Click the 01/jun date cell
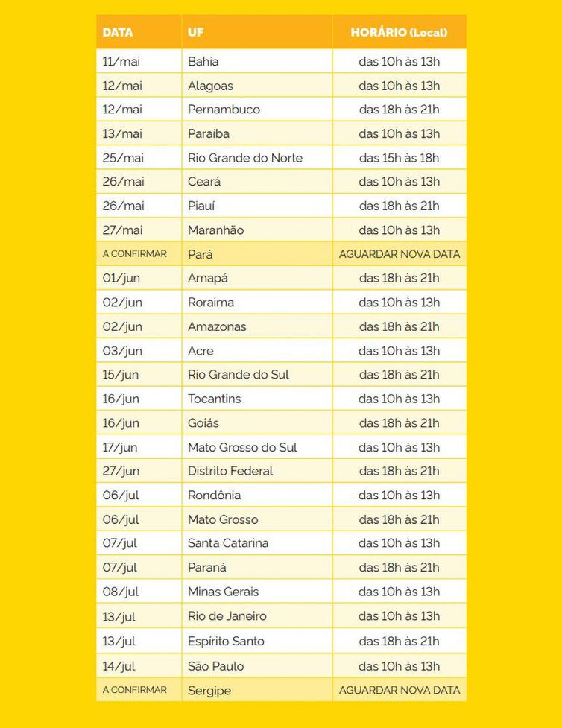This screenshot has height=728, width=562. [x=121, y=278]
